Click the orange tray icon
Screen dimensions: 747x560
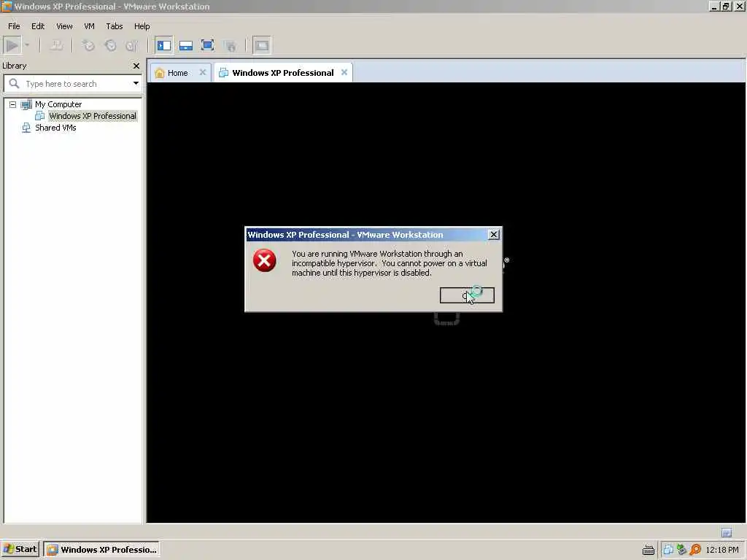695,550
